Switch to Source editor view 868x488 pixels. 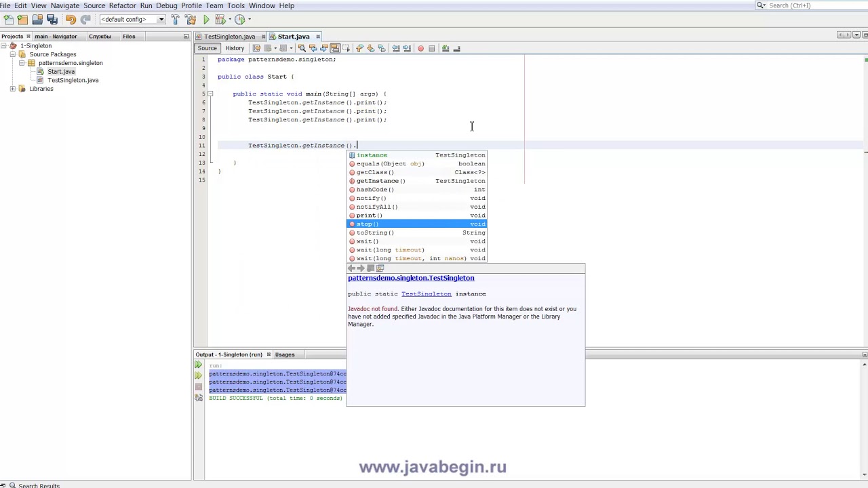208,48
